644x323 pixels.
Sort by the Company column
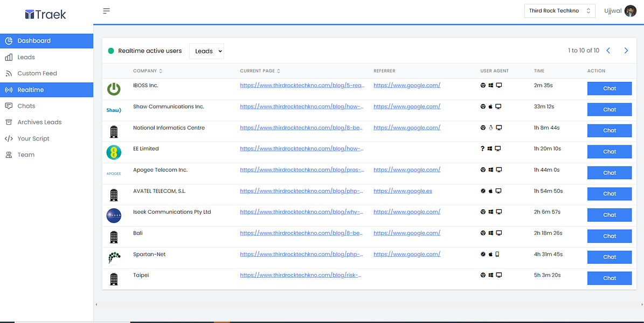(x=148, y=71)
